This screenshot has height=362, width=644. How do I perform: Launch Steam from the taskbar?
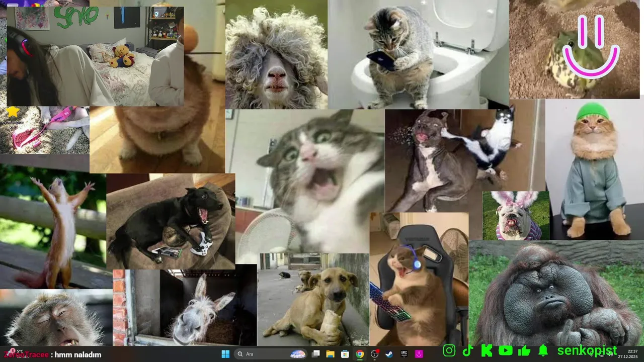tap(389, 354)
